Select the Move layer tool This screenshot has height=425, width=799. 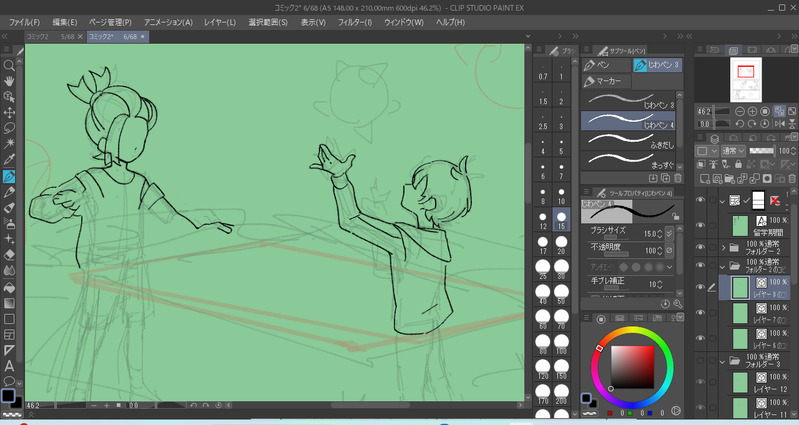[x=9, y=113]
